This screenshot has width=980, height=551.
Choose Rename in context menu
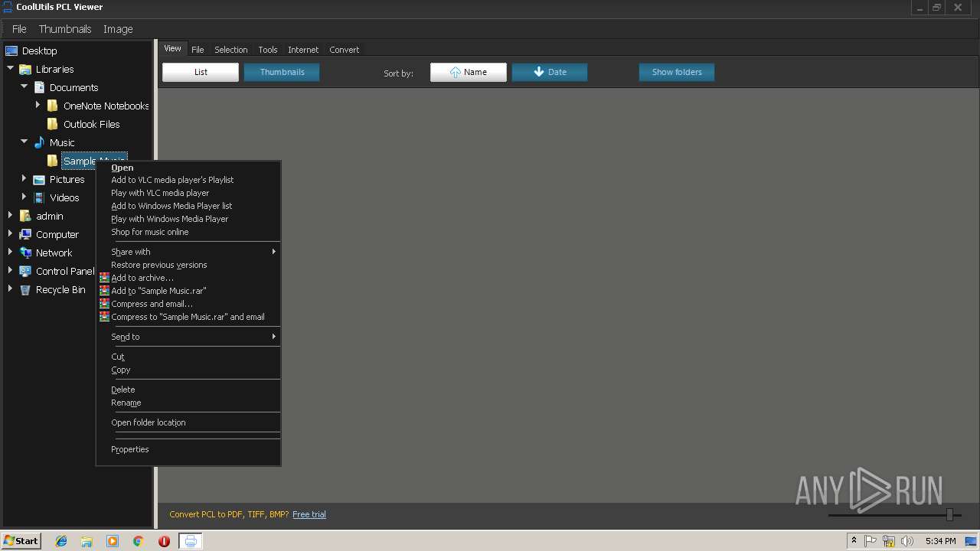(x=188, y=403)
